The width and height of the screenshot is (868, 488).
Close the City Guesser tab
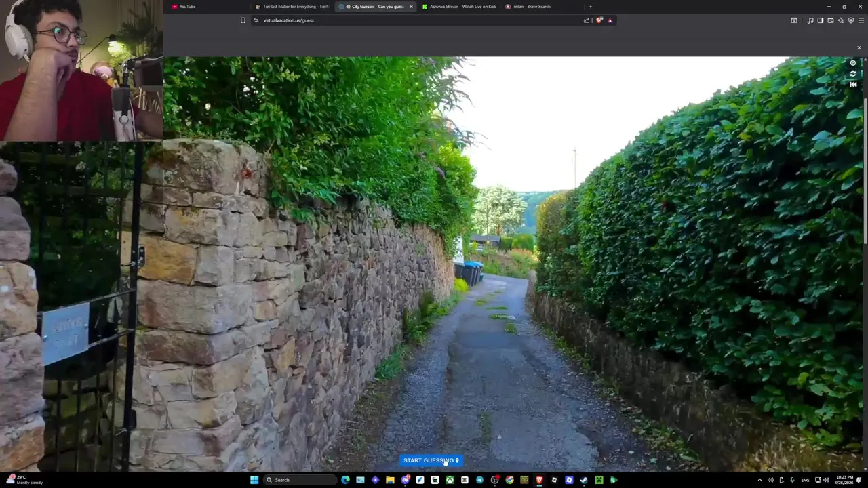[411, 7]
